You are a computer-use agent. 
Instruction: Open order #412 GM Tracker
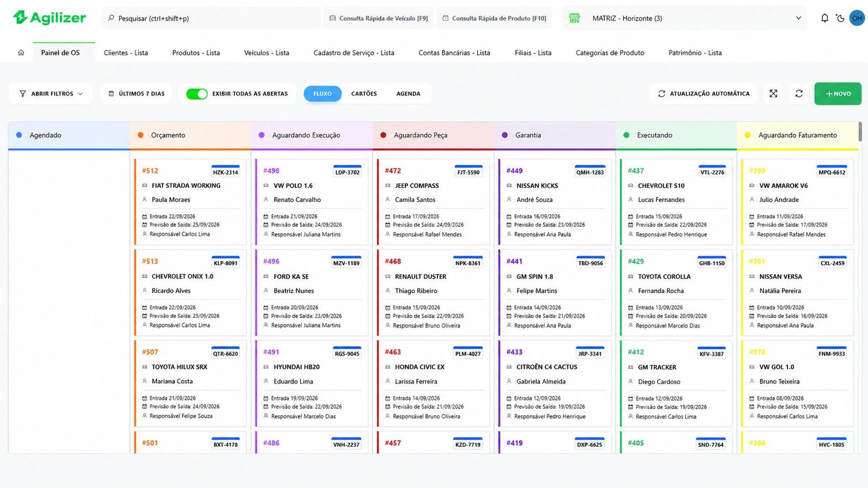pos(676,383)
